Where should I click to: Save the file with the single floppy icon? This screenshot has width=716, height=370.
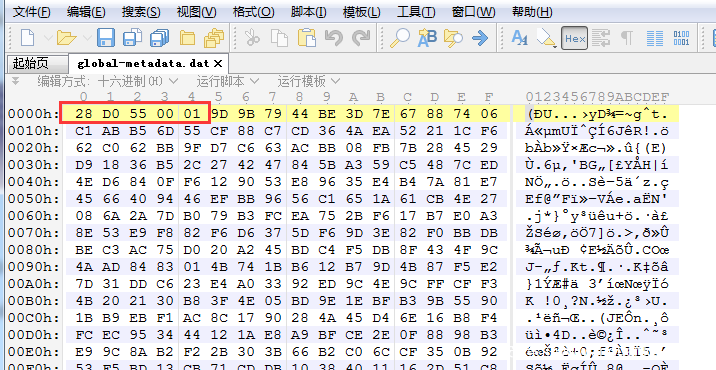coord(106,38)
